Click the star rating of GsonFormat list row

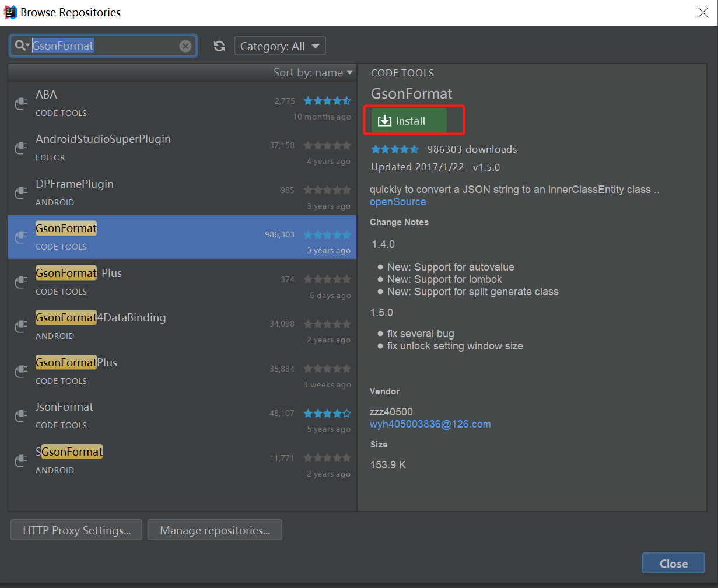tap(327, 235)
